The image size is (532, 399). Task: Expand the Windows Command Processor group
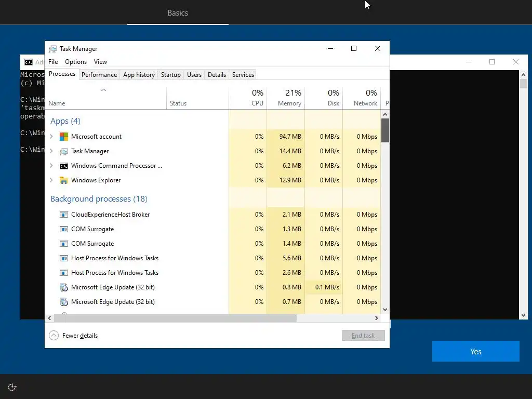pos(51,166)
